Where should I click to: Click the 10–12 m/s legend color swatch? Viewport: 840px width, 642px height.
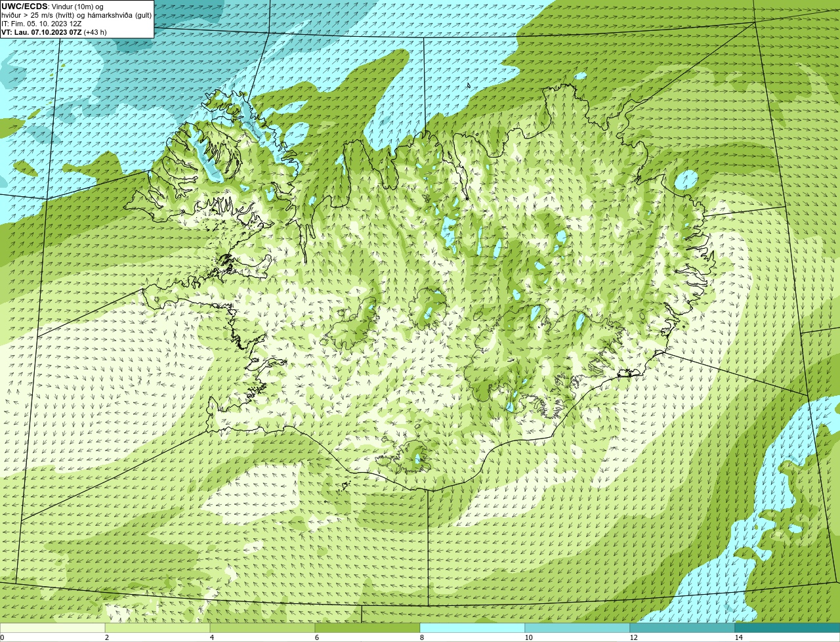[x=577, y=628]
